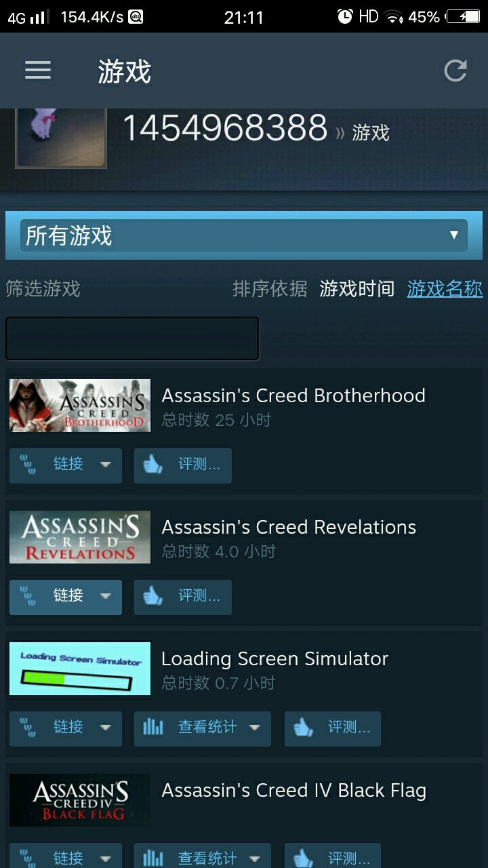Click thumbs-up 评测 button for Brotherhood
Viewport: 488px width, 868px height.
click(183, 465)
